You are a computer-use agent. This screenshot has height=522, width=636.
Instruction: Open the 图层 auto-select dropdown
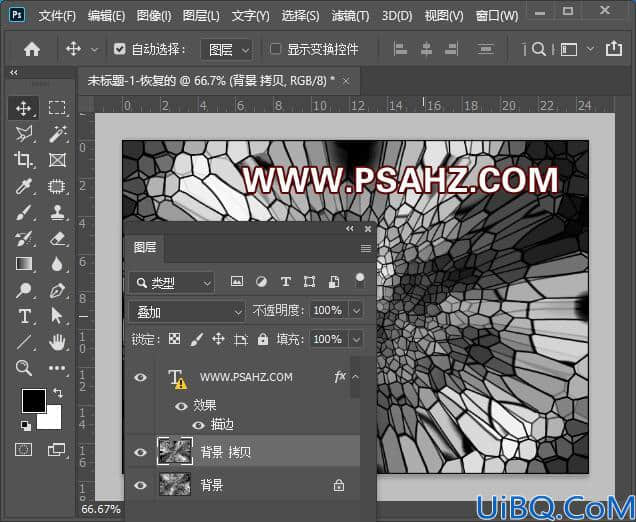click(227, 50)
